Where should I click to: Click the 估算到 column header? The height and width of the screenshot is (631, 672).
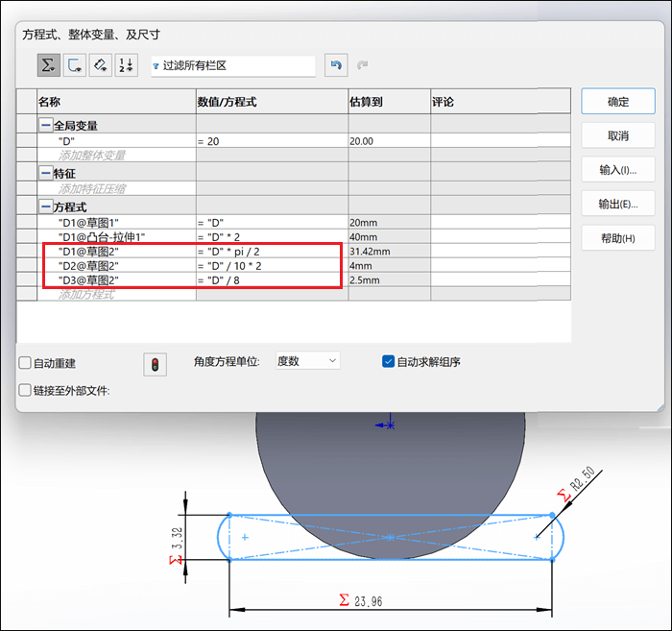pyautogui.click(x=389, y=102)
